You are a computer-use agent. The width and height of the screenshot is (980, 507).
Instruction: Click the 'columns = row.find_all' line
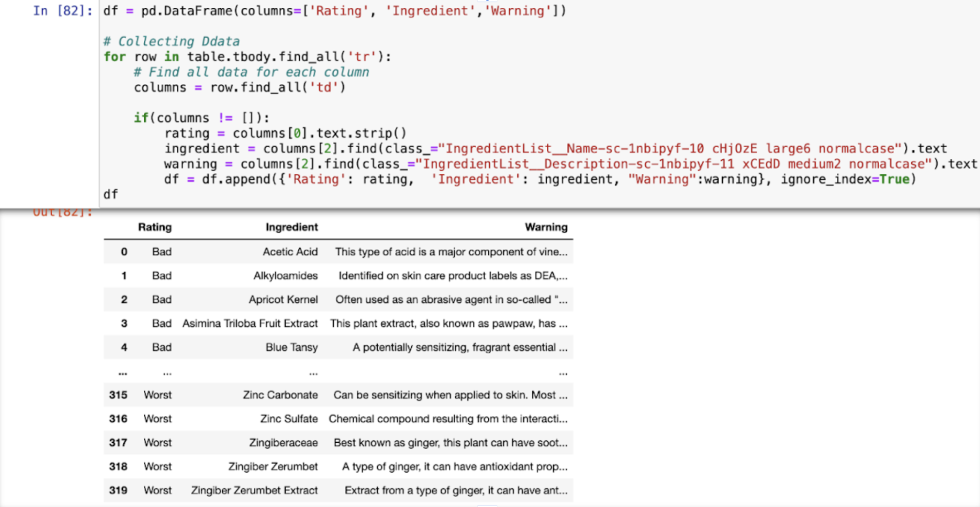coord(240,88)
